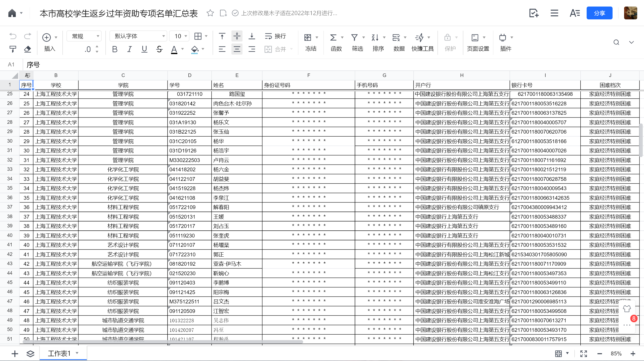This screenshot has height=361, width=644.
Task: Align cell content to bottom
Action: (x=252, y=36)
